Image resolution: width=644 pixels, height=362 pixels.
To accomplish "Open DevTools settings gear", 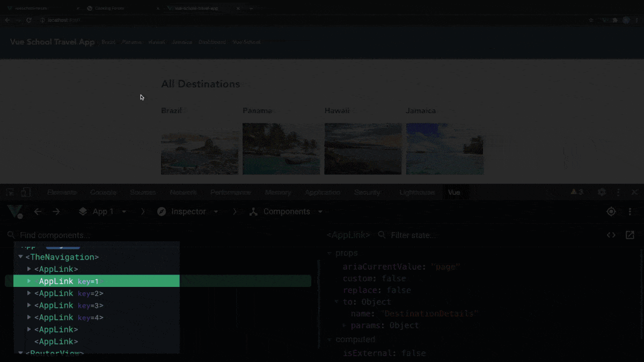I will [x=602, y=191].
